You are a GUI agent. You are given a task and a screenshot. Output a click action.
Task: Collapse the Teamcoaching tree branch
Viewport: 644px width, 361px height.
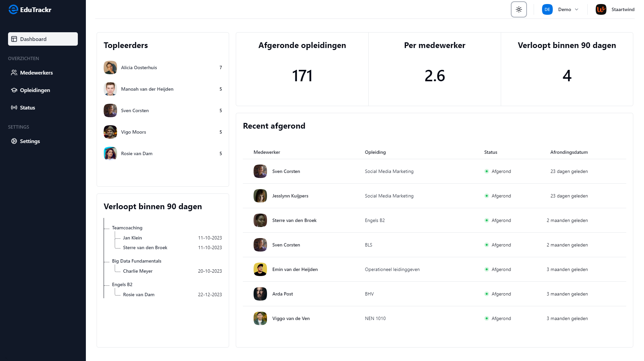click(127, 228)
